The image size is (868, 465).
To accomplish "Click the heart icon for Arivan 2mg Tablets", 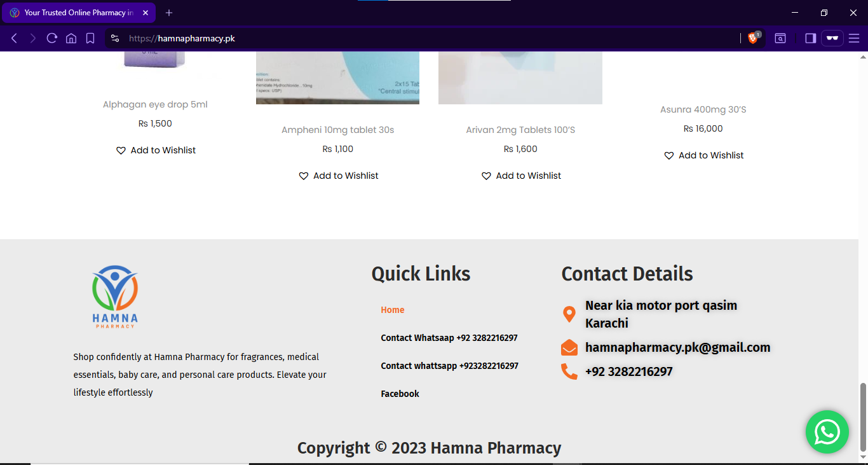I will 486,176.
